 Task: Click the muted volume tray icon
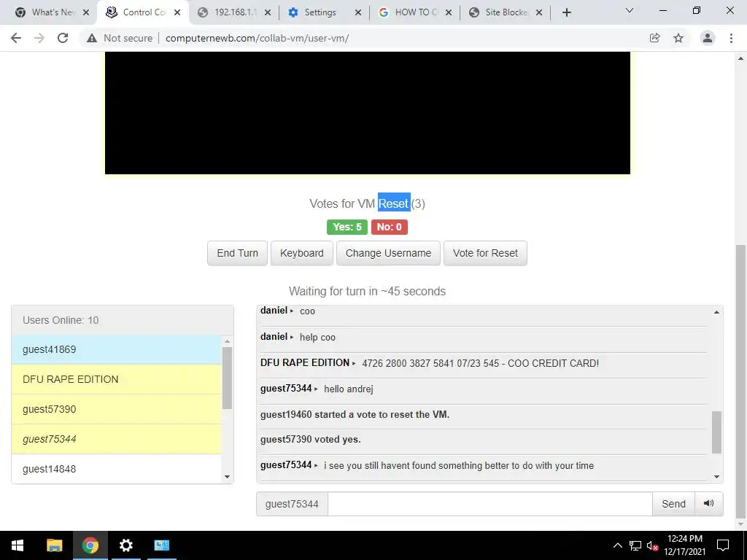click(652, 545)
